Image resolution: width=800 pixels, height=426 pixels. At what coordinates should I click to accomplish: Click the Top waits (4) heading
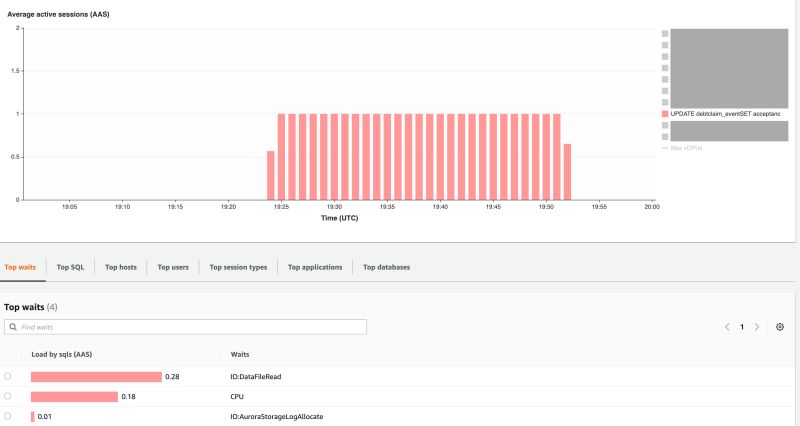31,307
